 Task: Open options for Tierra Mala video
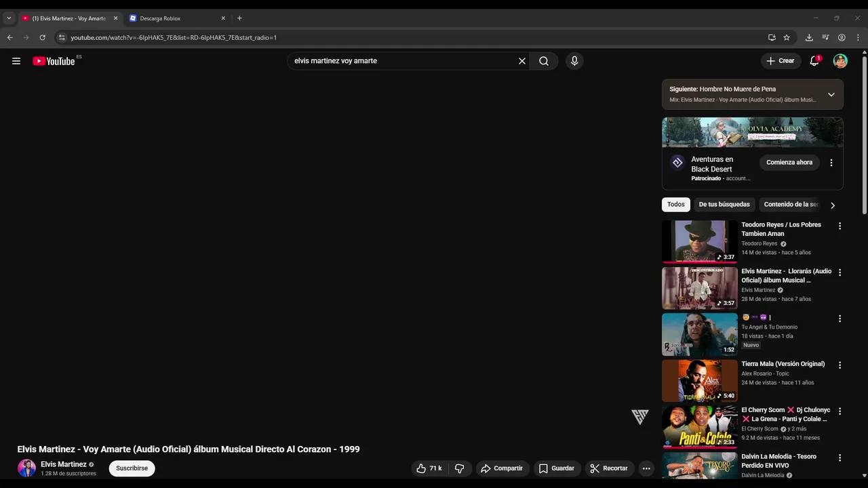click(x=840, y=365)
